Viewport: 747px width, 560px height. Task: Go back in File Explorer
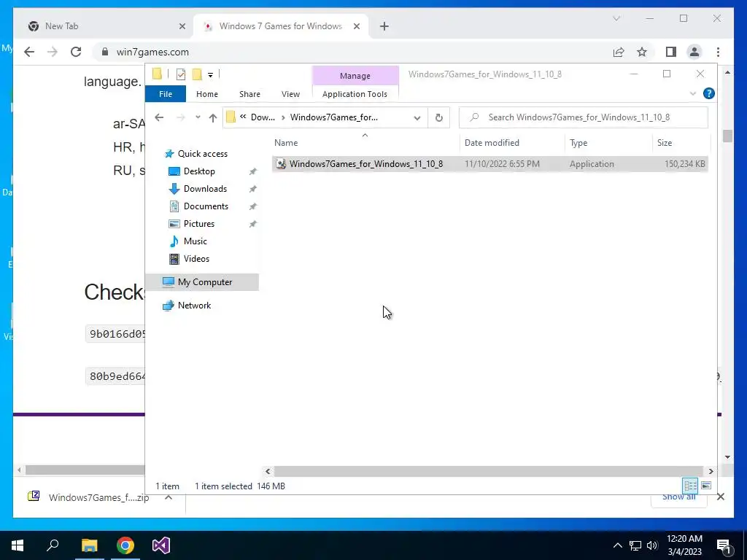159,117
